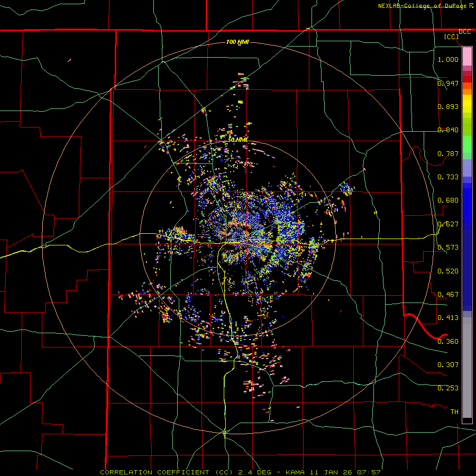Click the 0.413 legend value
Image resolution: width=476 pixels, height=476 pixels.
point(448,318)
